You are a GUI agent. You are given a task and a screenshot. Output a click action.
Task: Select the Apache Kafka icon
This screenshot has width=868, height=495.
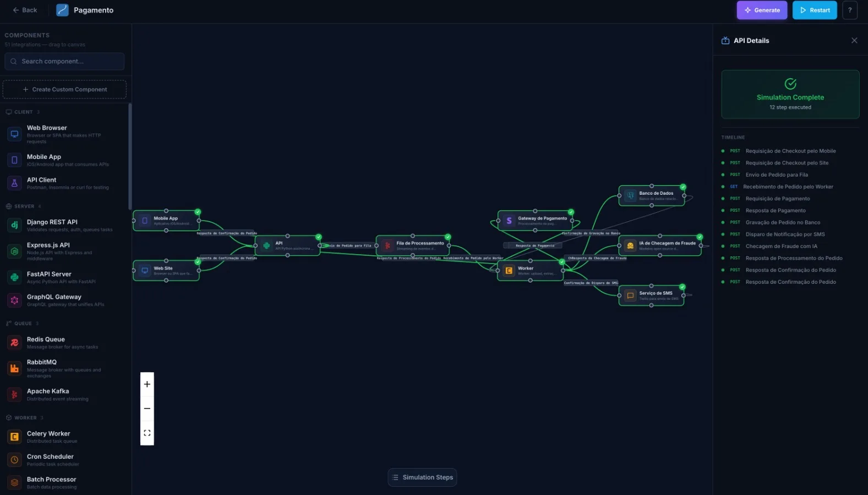(x=14, y=394)
